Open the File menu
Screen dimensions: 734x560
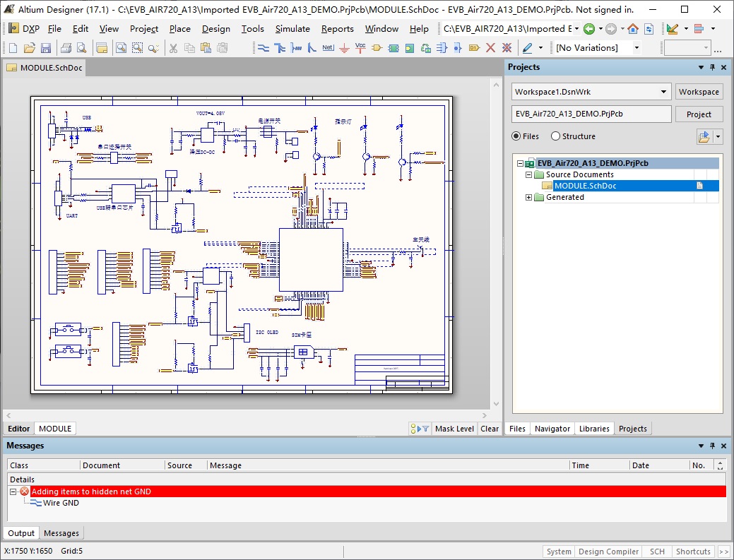click(x=55, y=29)
